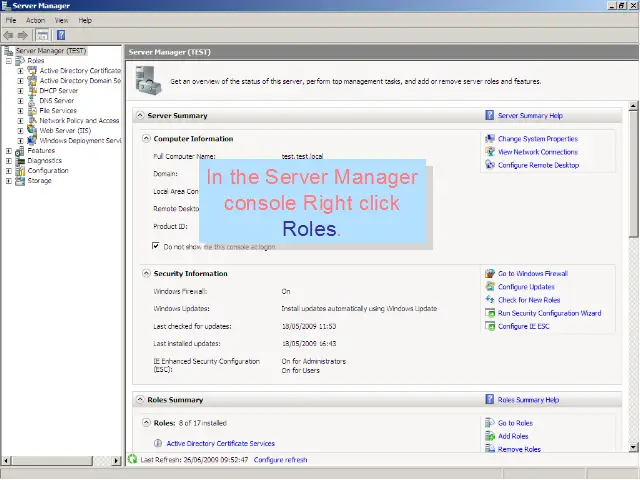This screenshot has height=480, width=640.
Task: Click the Help question-mark toolbar icon
Action: tap(61, 35)
